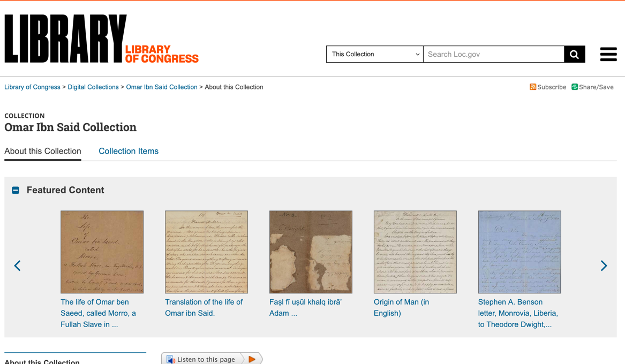Open the Life of Omar ben Saeed thumbnail
The height and width of the screenshot is (364, 625).
102,252
